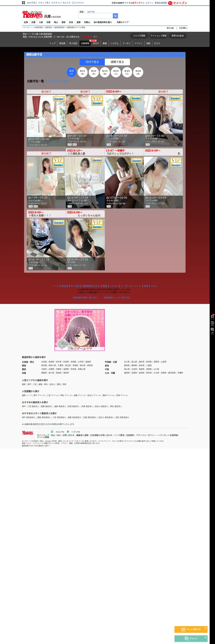Select the 6/13 (金) date circle

105,72
